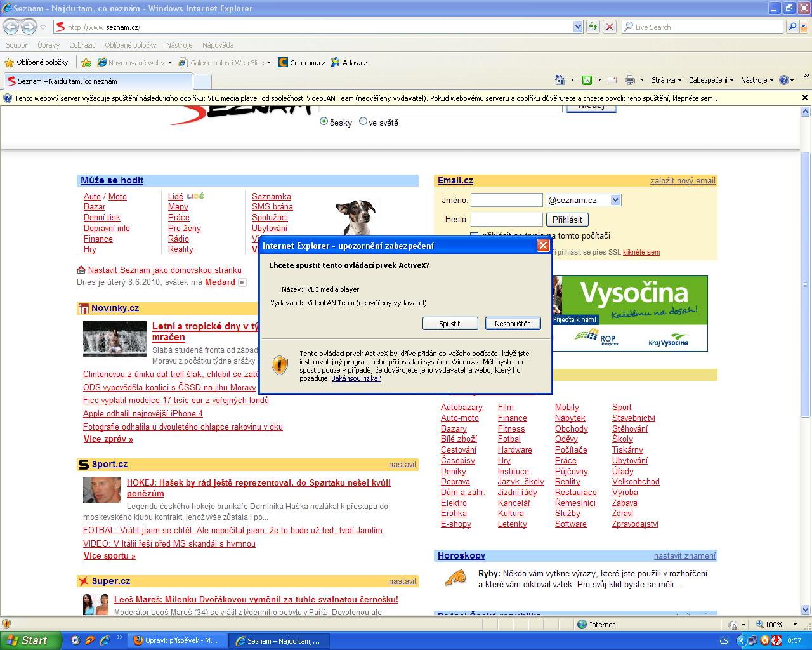
Task: Click the Sport.cz S logo icon
Action: click(x=83, y=465)
